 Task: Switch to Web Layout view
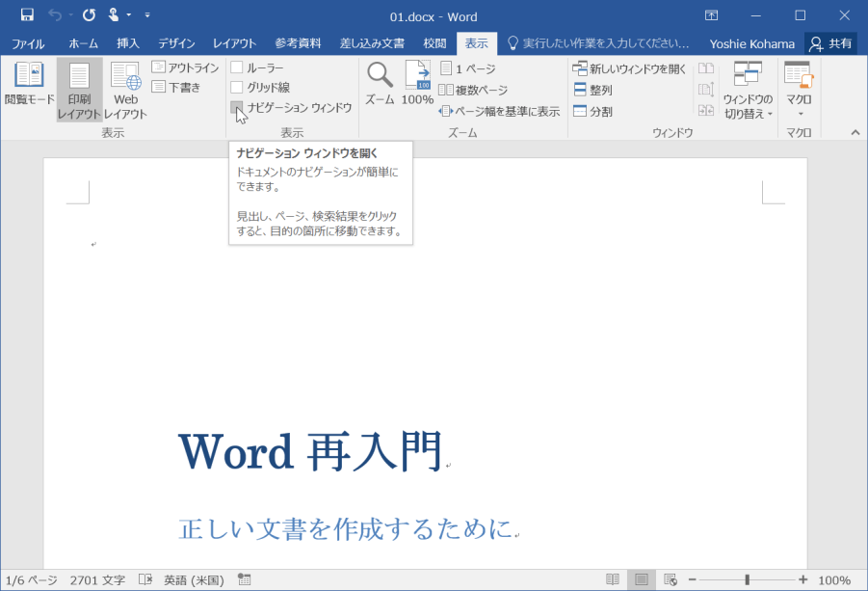(x=125, y=91)
